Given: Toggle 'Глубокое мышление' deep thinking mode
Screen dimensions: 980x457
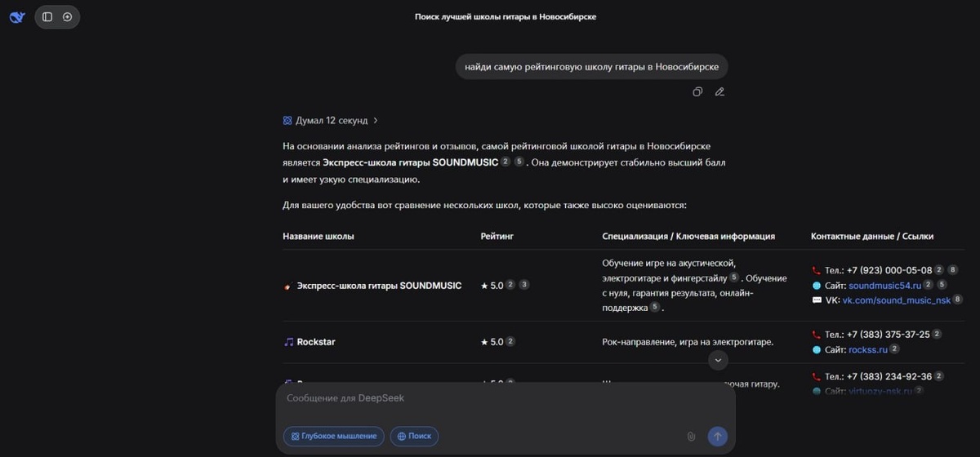Looking at the screenshot, I should click(334, 437).
